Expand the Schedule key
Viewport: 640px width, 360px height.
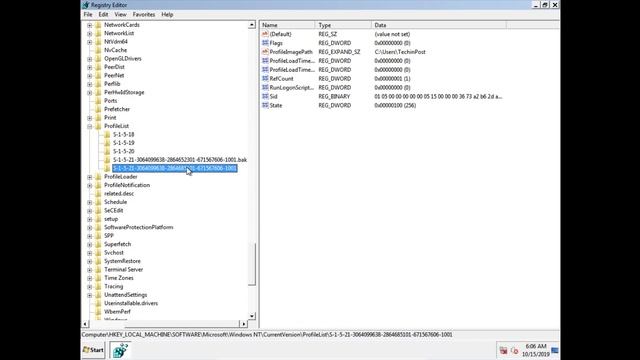[89, 202]
